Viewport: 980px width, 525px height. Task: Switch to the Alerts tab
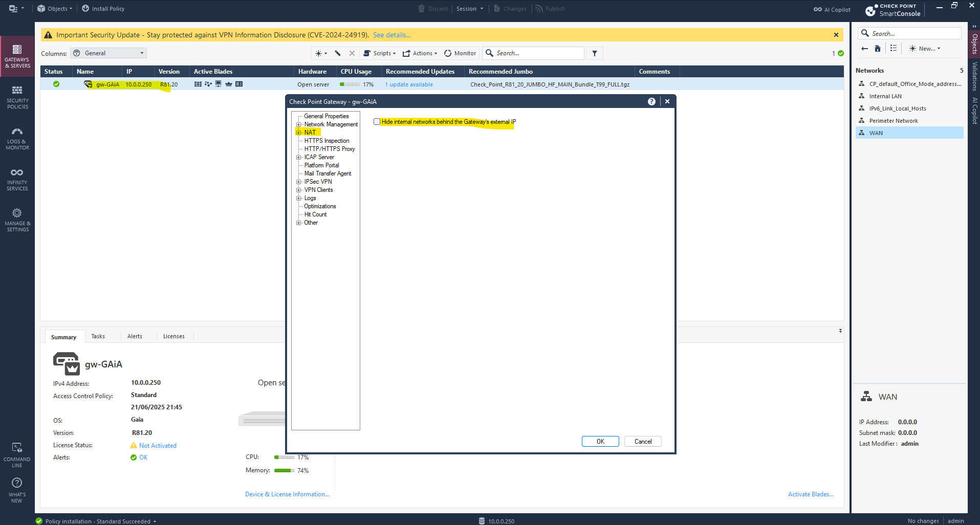pyautogui.click(x=135, y=336)
